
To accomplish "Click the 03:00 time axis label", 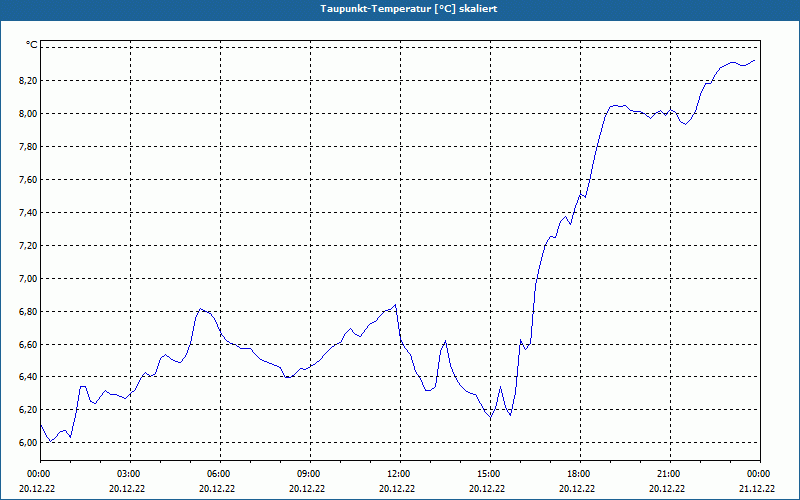I will click(130, 474).
